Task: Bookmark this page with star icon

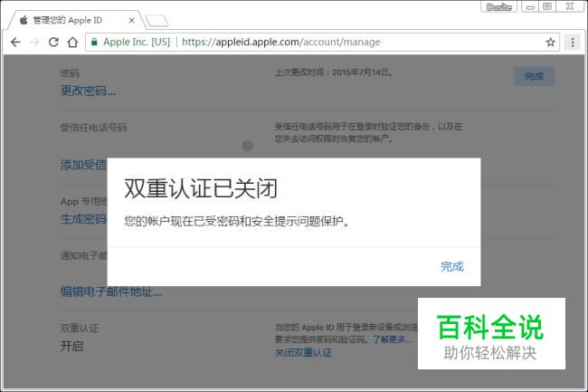Action: point(550,42)
